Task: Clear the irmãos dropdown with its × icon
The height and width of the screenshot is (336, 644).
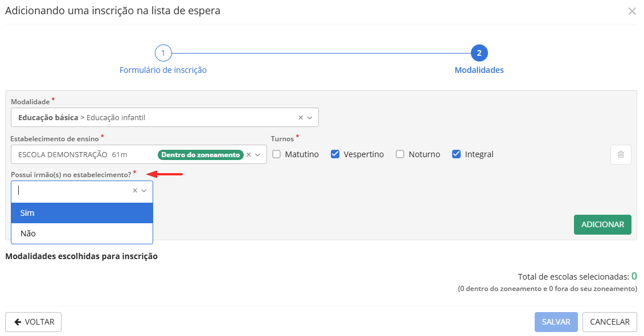Action: [x=134, y=191]
